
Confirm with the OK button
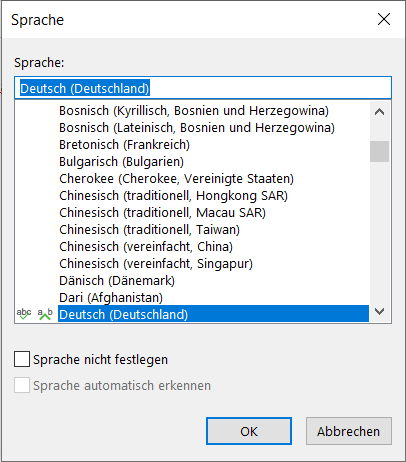point(249,431)
